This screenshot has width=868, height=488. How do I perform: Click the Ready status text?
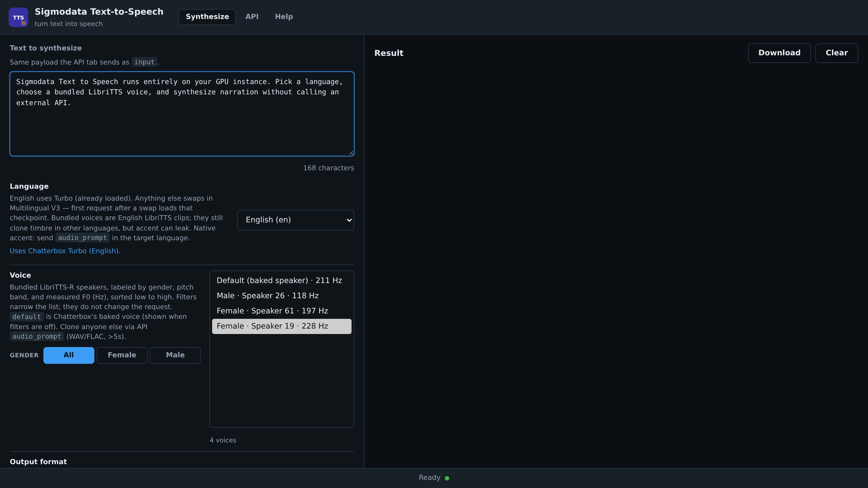click(x=430, y=477)
